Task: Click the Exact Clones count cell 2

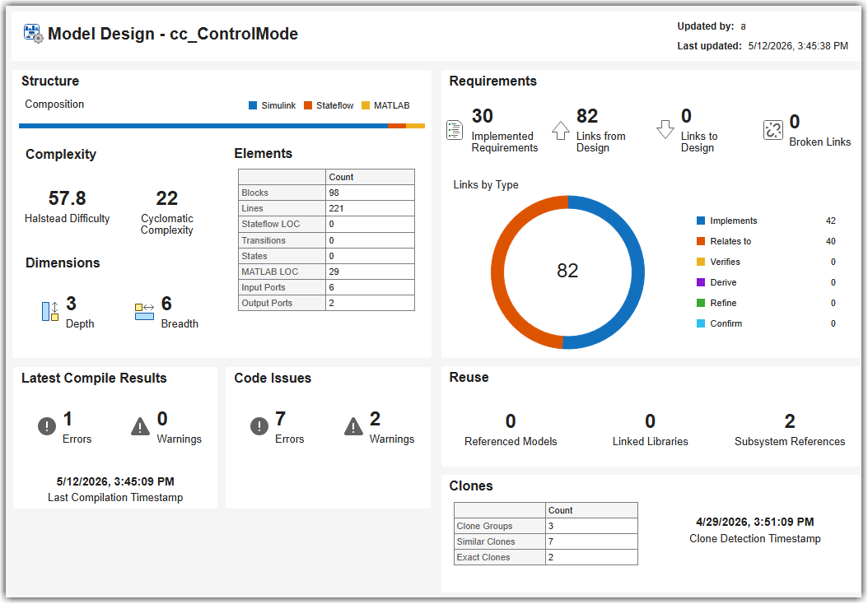Action: tap(591, 557)
